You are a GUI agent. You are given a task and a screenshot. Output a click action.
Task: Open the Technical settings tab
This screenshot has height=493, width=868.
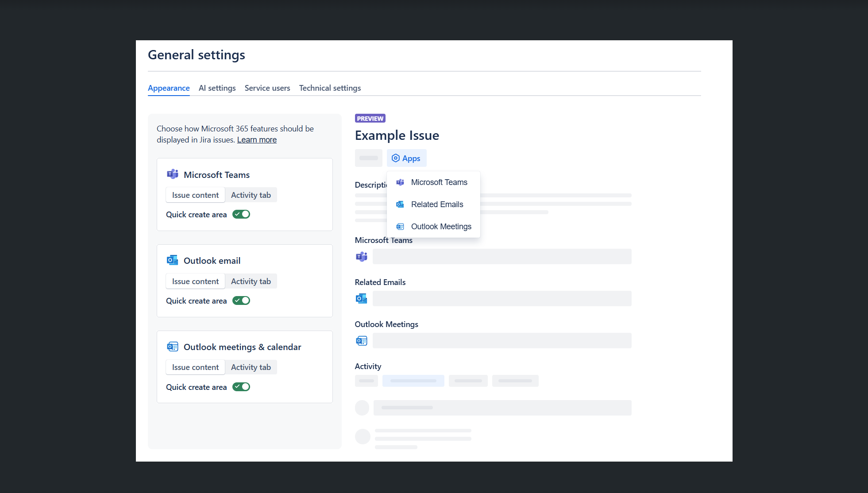pyautogui.click(x=330, y=88)
